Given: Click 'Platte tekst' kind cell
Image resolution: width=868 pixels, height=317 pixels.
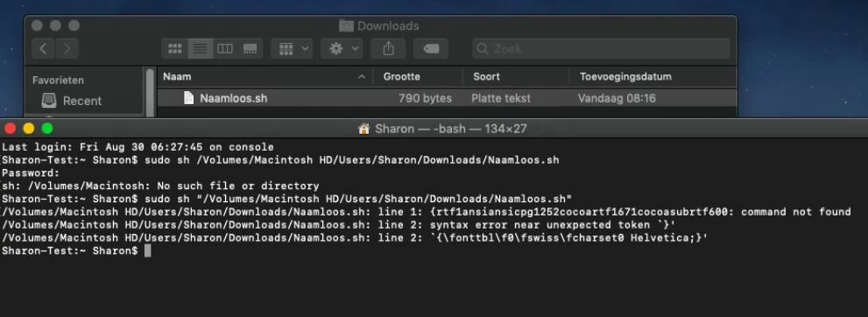Looking at the screenshot, I should point(501,98).
